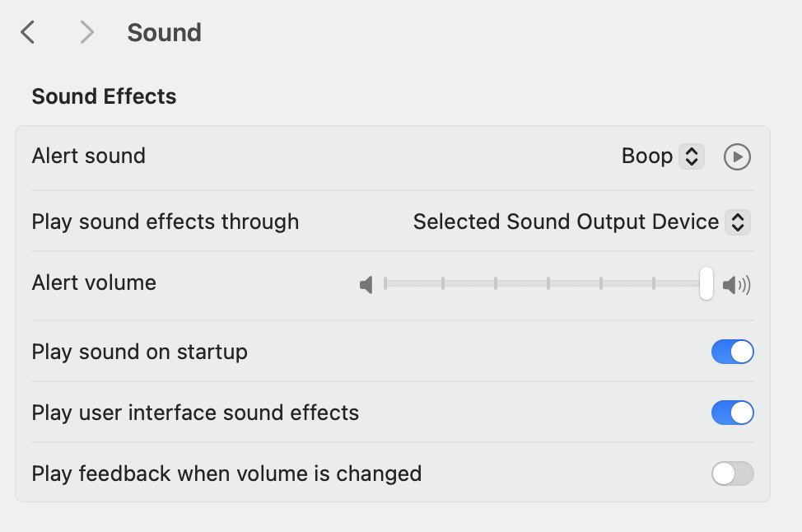
Task: Turn off Play user interface sound effects
Action: [732, 413]
